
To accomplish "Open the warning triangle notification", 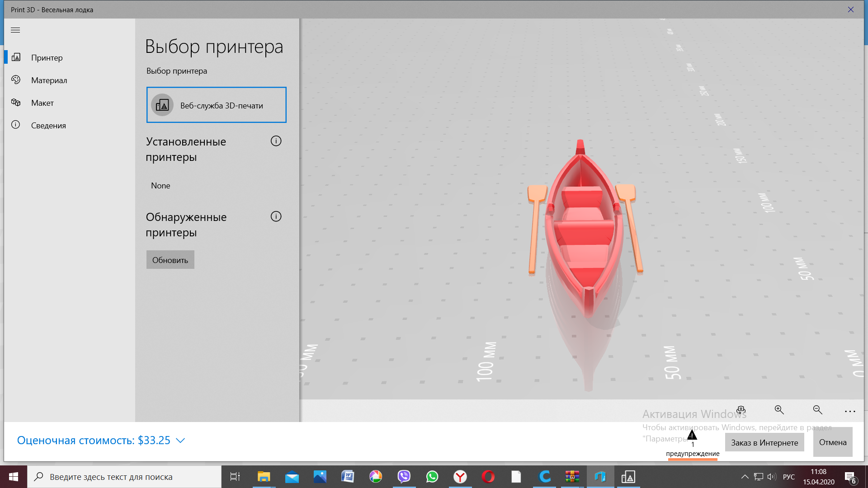I will click(x=692, y=436).
